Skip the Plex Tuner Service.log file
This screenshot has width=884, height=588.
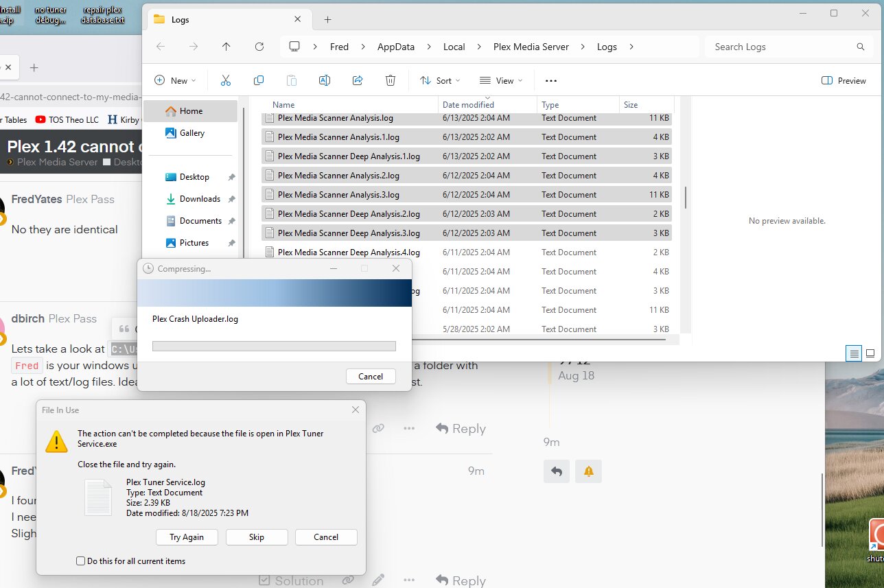pyautogui.click(x=257, y=537)
